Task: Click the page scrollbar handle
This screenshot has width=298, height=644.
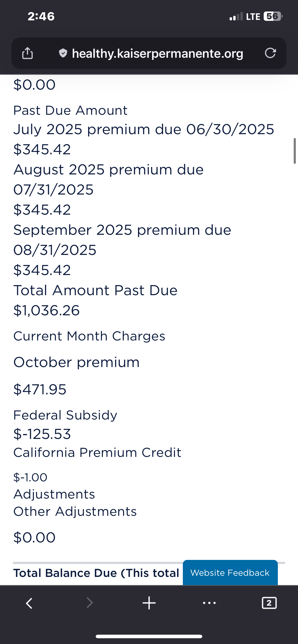Action: 294,151
